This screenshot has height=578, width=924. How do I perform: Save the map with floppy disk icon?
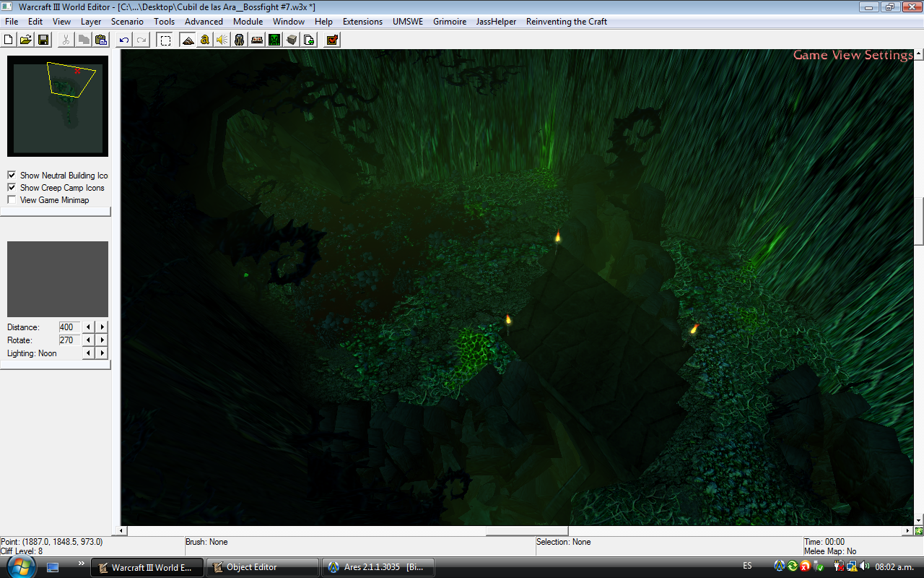[43, 40]
